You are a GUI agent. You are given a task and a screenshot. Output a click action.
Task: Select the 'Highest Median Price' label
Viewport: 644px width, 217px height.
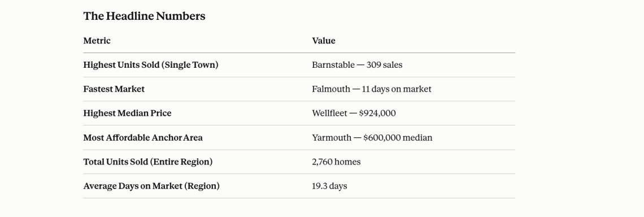[x=127, y=113]
